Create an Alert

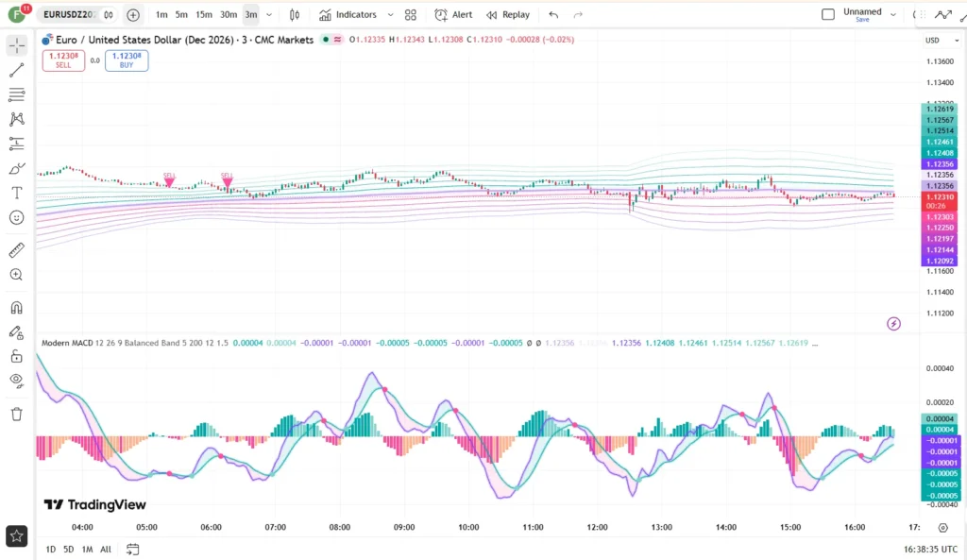[x=453, y=15]
